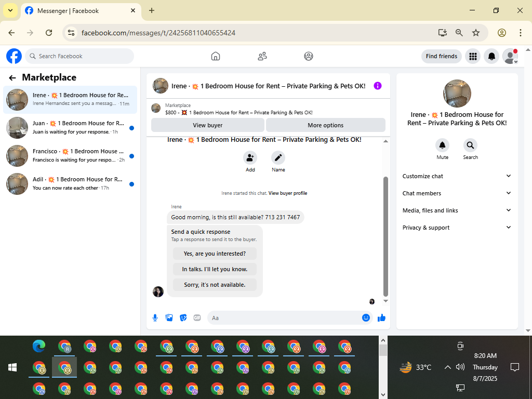Send 'Yes, are you interested?' quick response
The image size is (532, 399).
[x=215, y=254]
